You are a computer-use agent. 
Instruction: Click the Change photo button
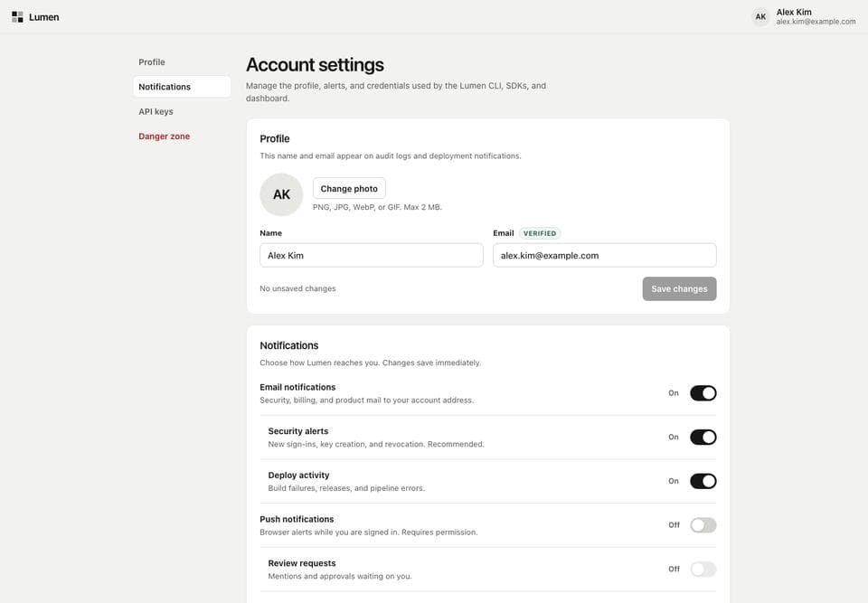click(x=349, y=188)
